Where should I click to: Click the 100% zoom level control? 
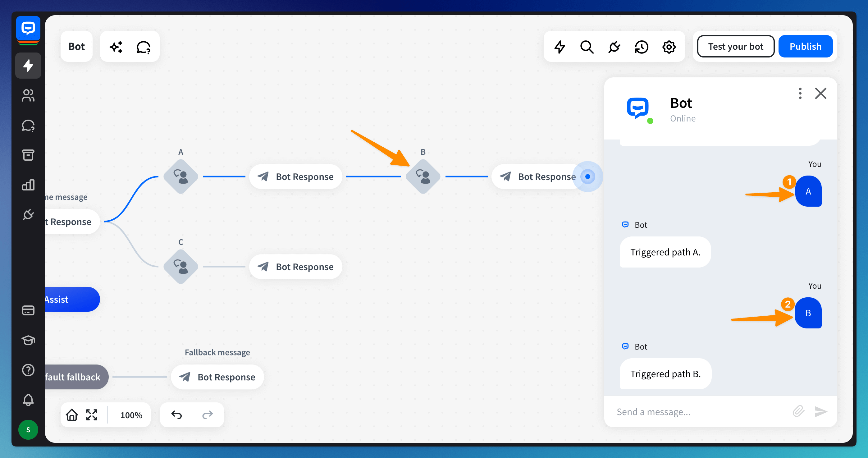pos(131,415)
